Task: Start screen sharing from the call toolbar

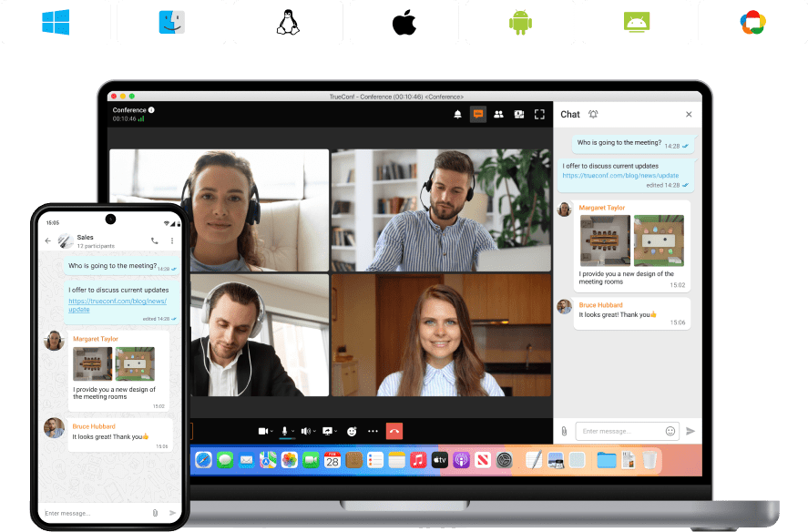Action: tap(327, 430)
